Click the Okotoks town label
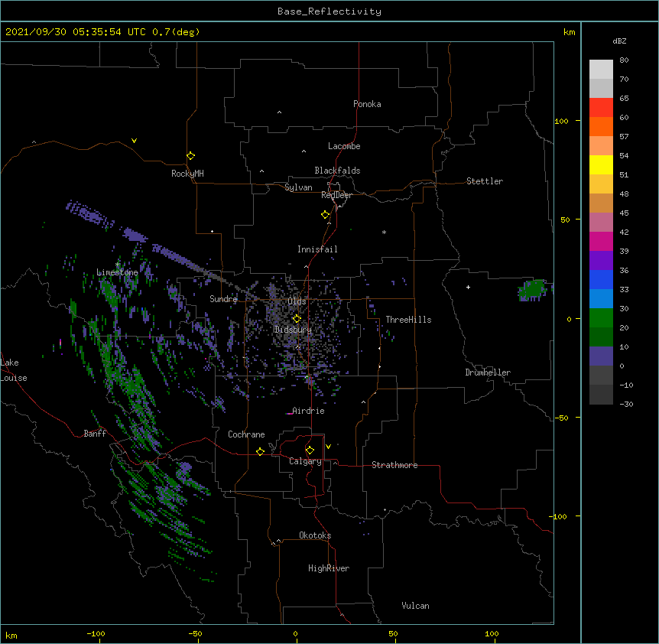 tap(315, 535)
